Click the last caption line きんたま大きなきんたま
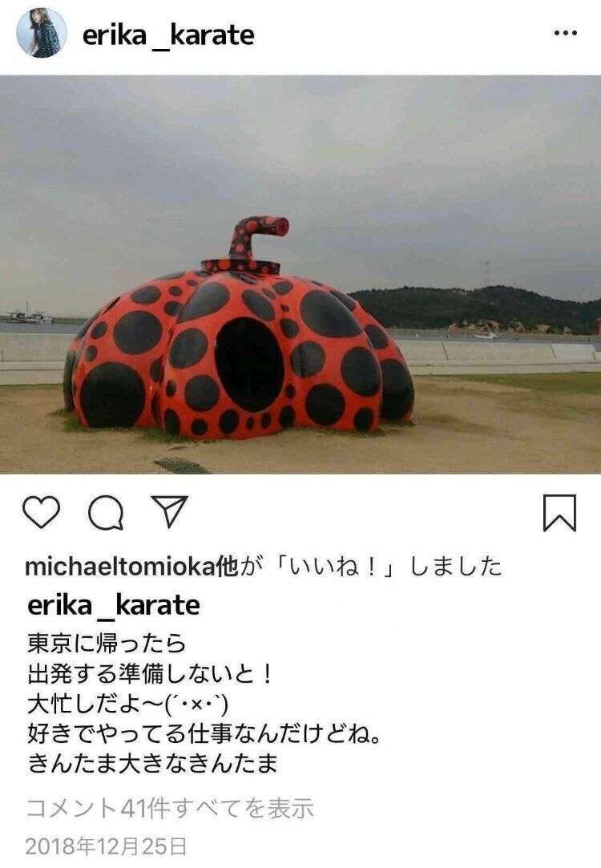This screenshot has height=868, width=601. 152,763
